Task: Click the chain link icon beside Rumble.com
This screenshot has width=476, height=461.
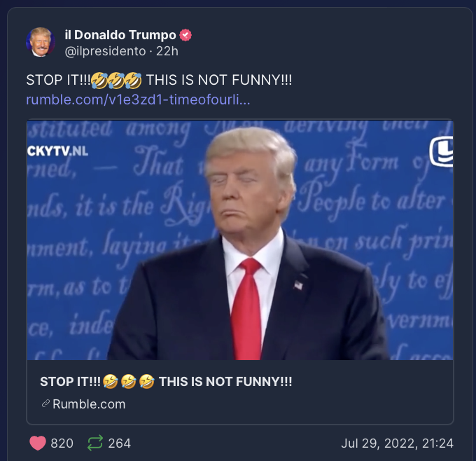Action: coord(45,404)
